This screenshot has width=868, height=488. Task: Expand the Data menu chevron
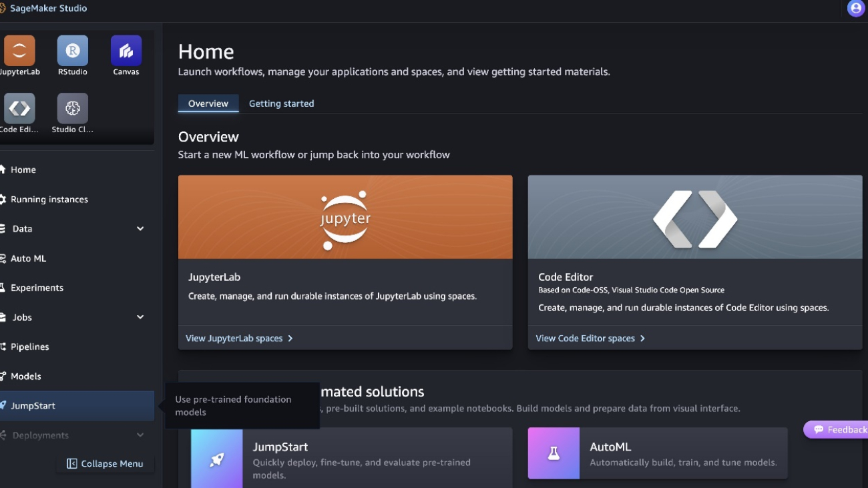click(x=140, y=228)
